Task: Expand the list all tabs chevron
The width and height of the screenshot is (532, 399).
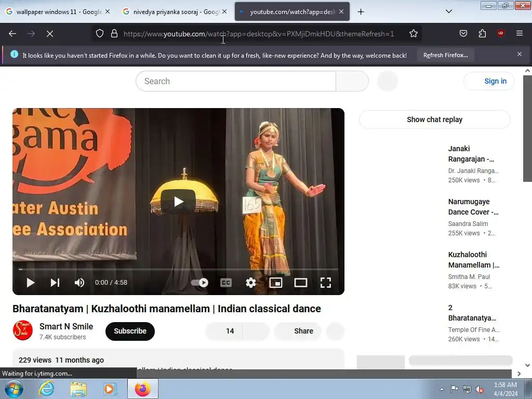Action: click(448, 11)
